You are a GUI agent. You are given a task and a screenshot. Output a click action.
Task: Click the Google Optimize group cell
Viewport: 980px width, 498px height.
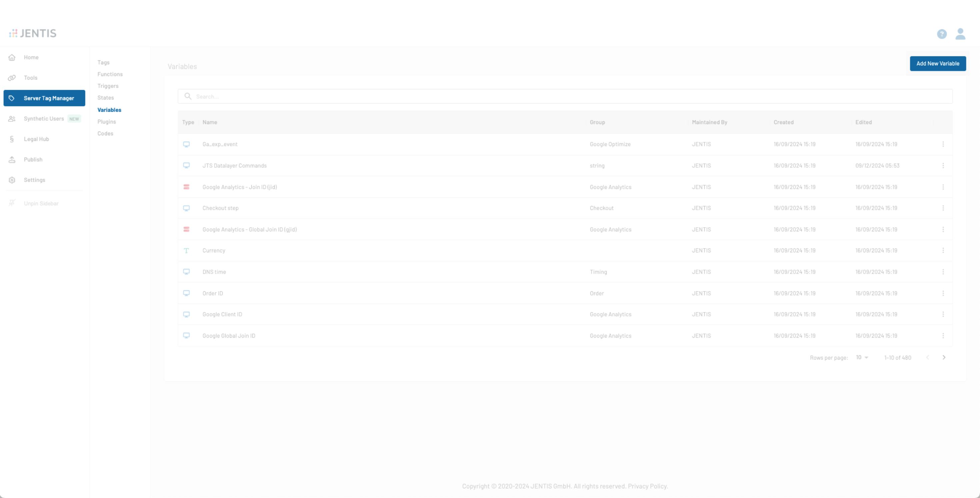610,144
